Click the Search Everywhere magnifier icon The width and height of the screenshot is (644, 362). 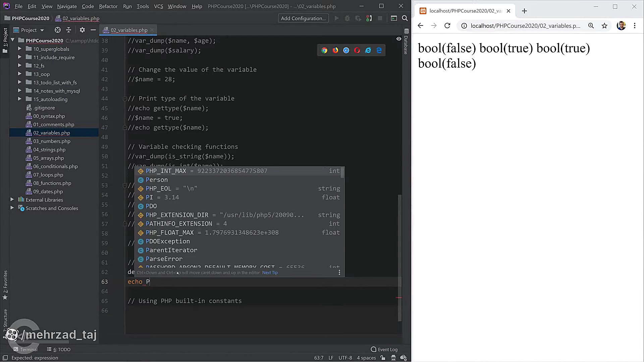405,18
